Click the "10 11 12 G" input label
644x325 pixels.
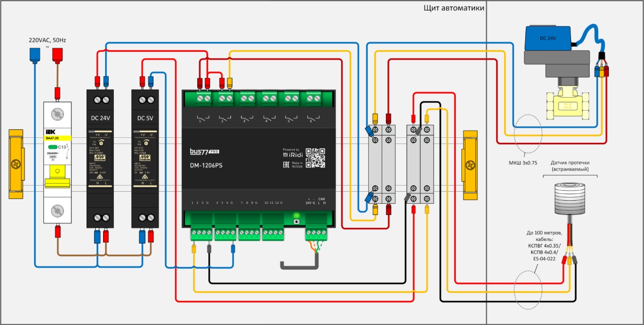click(273, 203)
